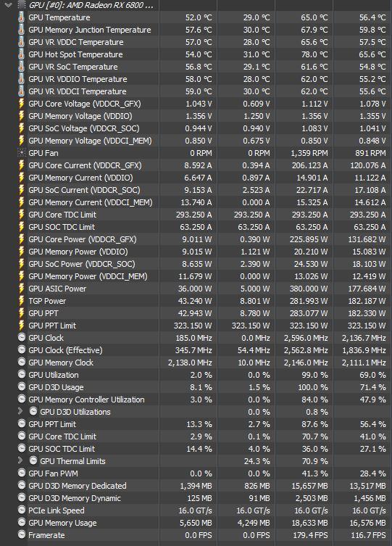The width and height of the screenshot is (392, 546).
Task: Click the 52.0 °C current GPU Temperature value
Action: pyautogui.click(x=199, y=17)
